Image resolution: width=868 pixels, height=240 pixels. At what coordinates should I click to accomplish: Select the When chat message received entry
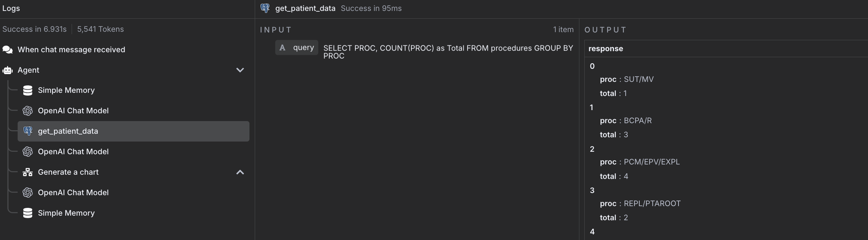click(x=71, y=50)
